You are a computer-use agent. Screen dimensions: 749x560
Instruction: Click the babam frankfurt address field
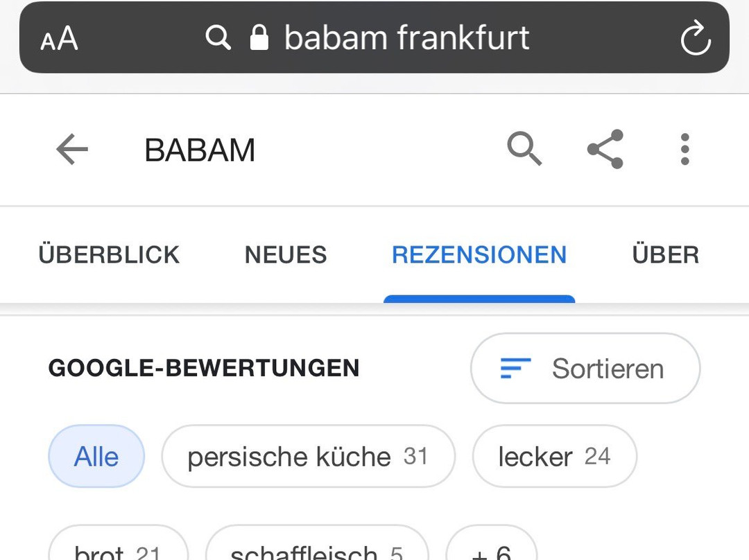click(406, 37)
